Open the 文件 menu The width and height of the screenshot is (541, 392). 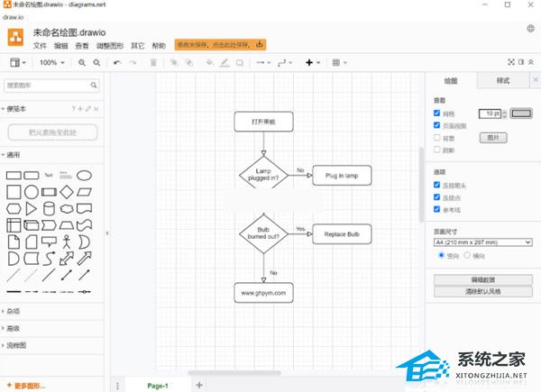point(40,45)
